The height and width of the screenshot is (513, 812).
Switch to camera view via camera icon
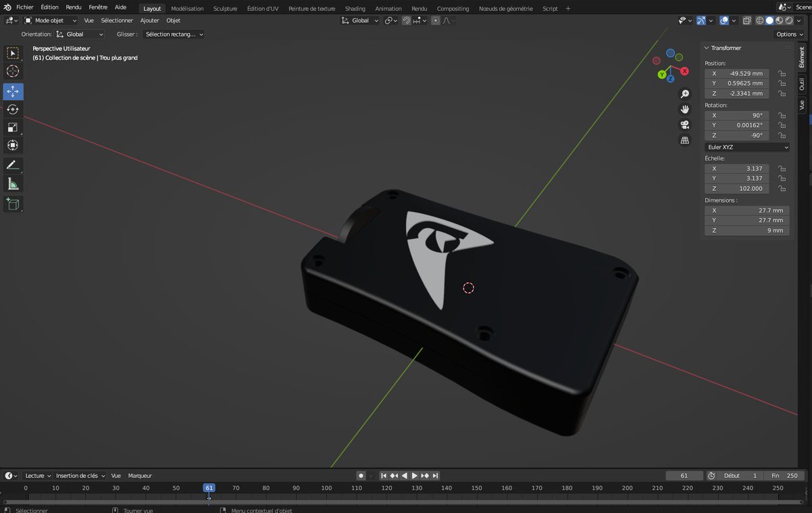(x=684, y=124)
